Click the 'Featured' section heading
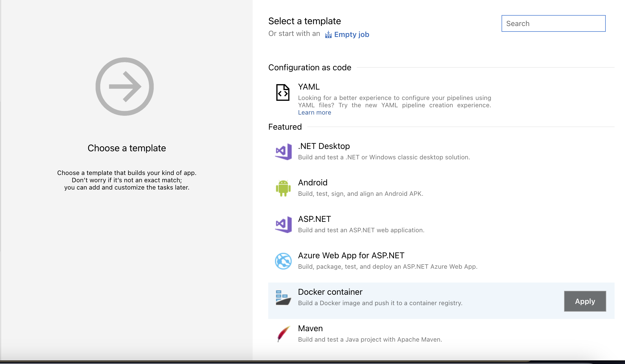625x364 pixels. click(x=285, y=127)
